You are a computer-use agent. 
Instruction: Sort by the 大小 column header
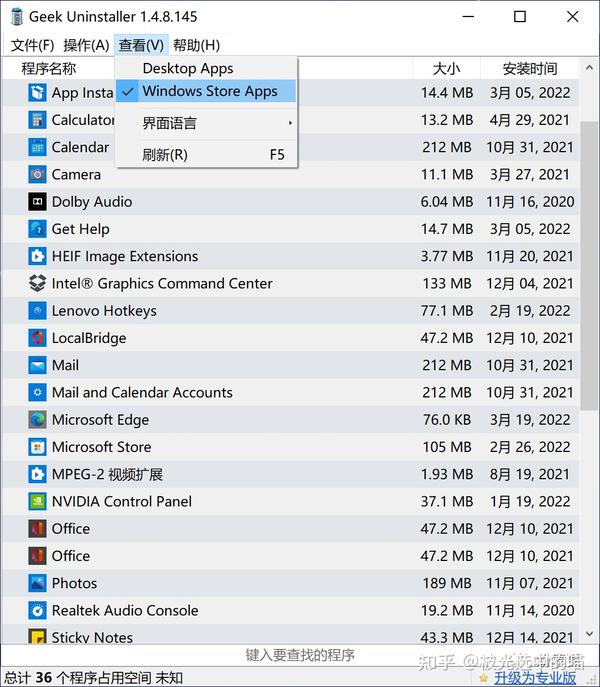pyautogui.click(x=446, y=69)
